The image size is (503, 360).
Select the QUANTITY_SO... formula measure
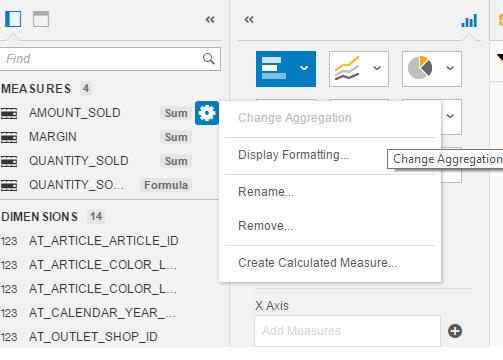pyautogui.click(x=76, y=185)
